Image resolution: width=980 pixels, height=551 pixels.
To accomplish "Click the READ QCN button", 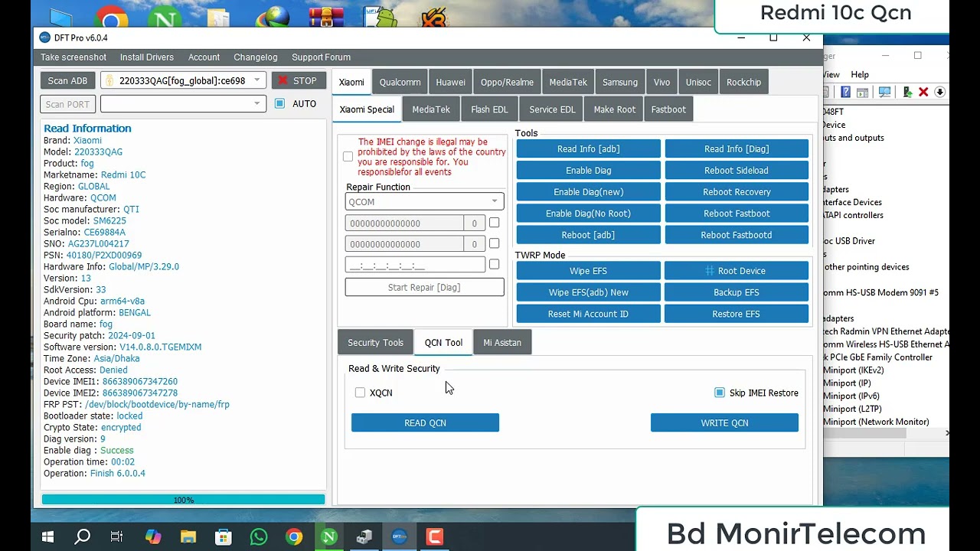I will (425, 422).
